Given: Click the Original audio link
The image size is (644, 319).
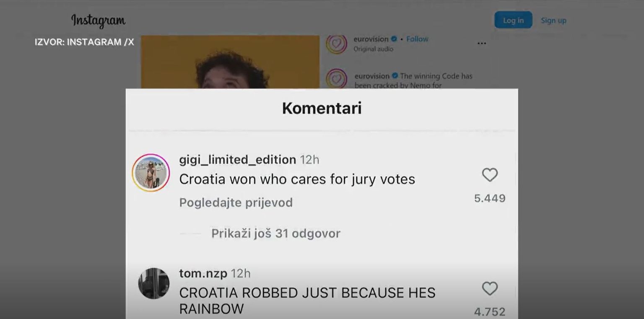Looking at the screenshot, I should pyautogui.click(x=373, y=49).
